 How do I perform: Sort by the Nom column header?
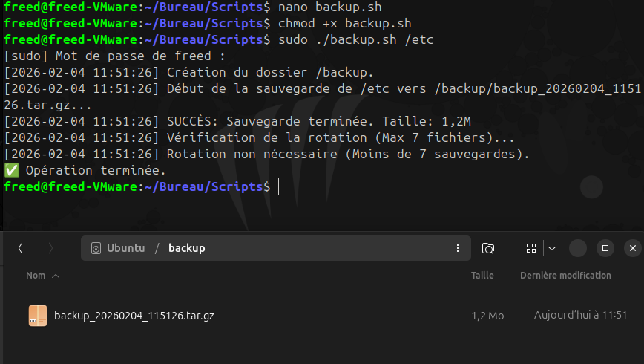coord(36,276)
